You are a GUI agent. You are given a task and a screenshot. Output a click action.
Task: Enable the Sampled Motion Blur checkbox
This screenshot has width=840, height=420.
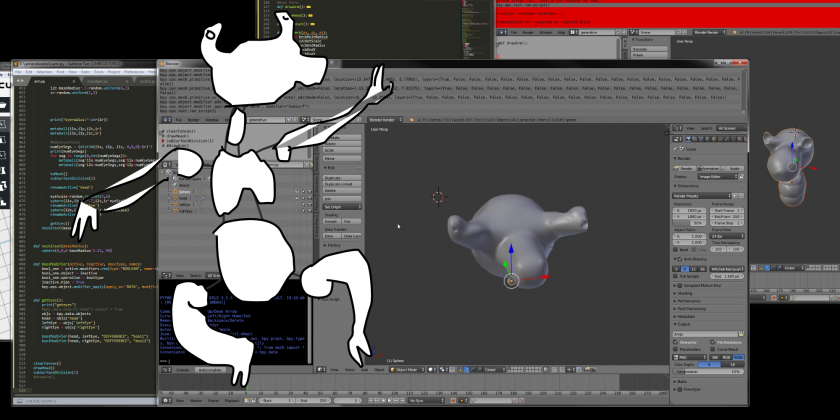click(x=680, y=286)
